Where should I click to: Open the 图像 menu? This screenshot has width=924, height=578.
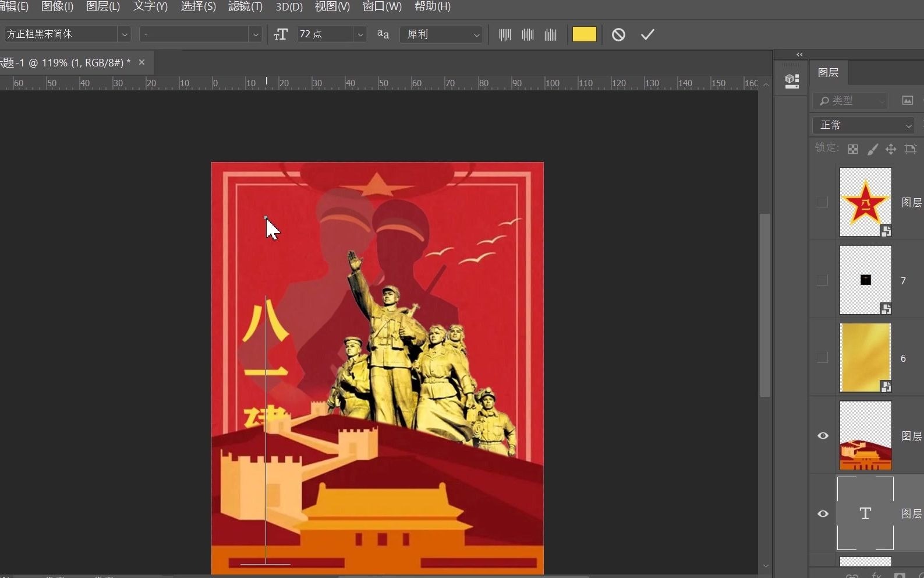(x=57, y=6)
